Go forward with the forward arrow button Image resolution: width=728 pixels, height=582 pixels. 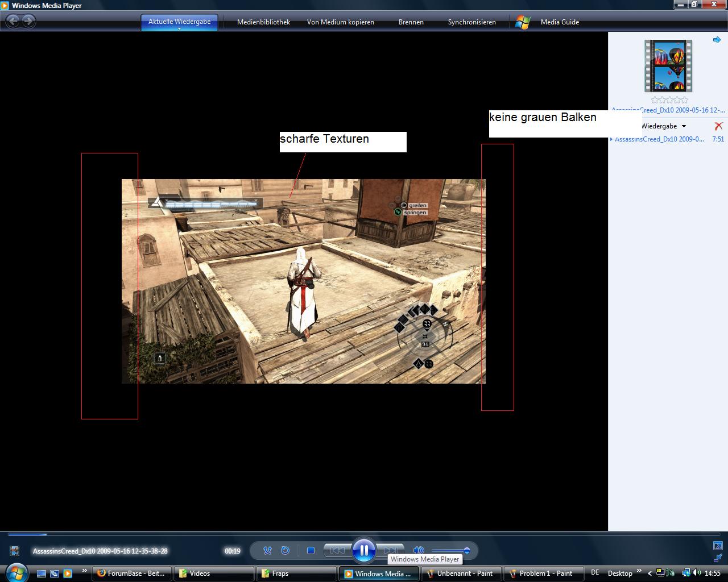pyautogui.click(x=28, y=22)
